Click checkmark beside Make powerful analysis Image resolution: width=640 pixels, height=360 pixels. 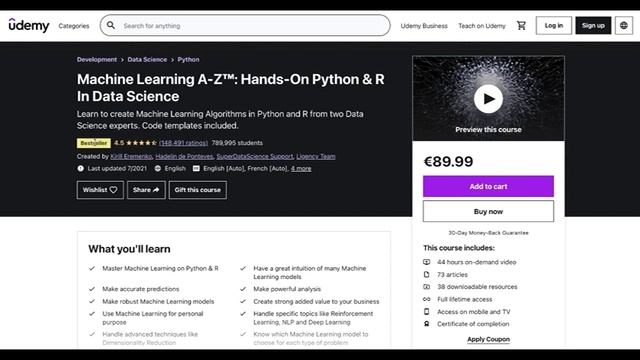tap(243, 289)
